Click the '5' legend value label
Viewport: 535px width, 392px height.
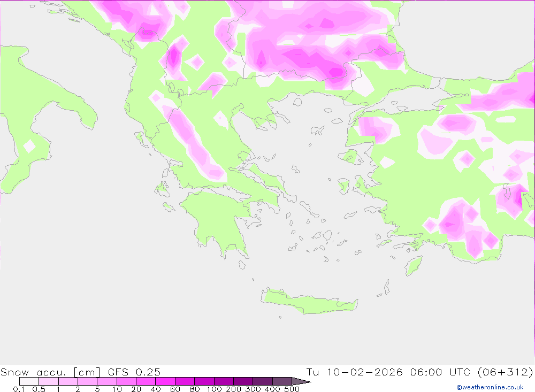point(97,389)
